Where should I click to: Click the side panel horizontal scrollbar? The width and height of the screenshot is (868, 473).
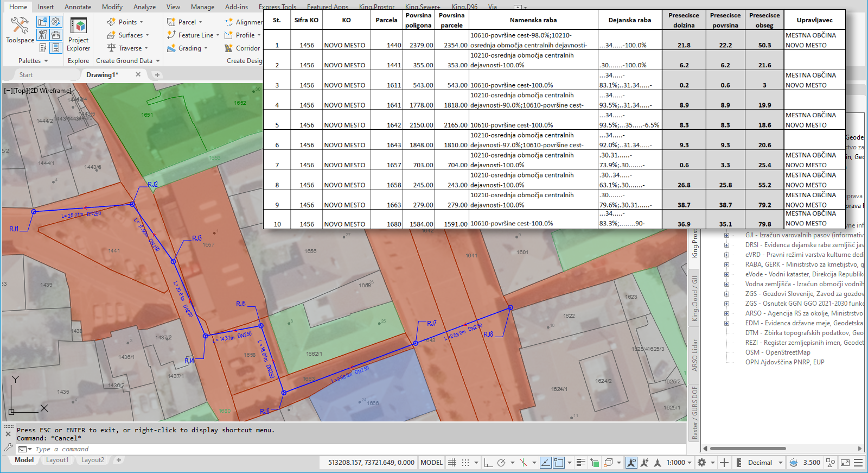pos(748,449)
